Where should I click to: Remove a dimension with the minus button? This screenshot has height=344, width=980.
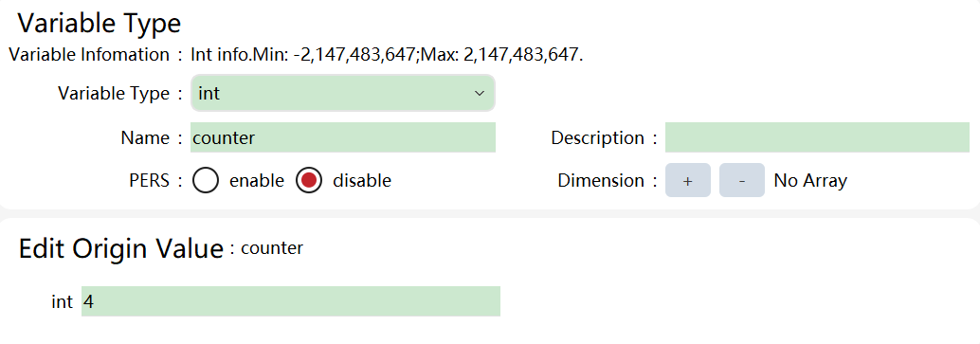[742, 180]
